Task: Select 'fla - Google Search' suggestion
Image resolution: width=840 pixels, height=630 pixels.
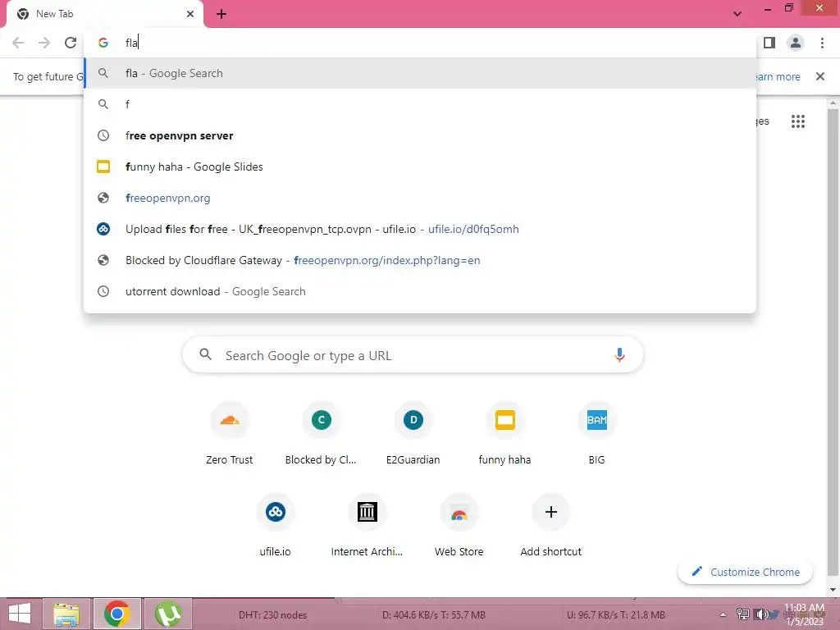Action: (x=420, y=73)
